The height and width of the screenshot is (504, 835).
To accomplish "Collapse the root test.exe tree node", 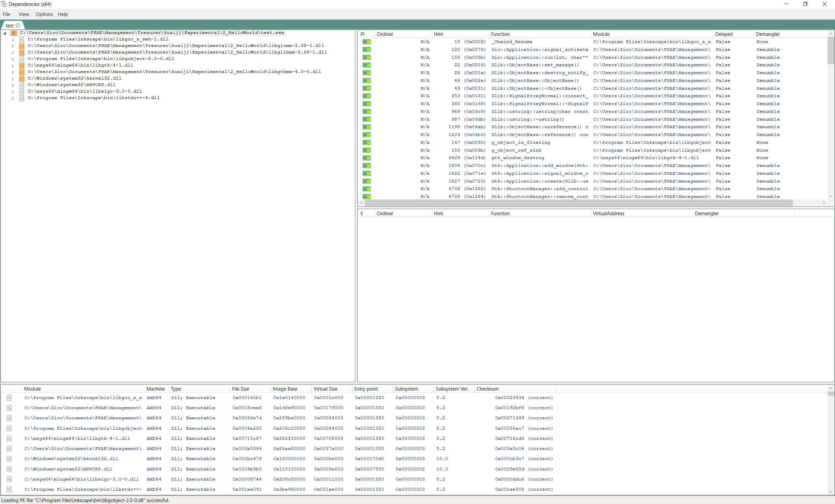I will click(5, 33).
